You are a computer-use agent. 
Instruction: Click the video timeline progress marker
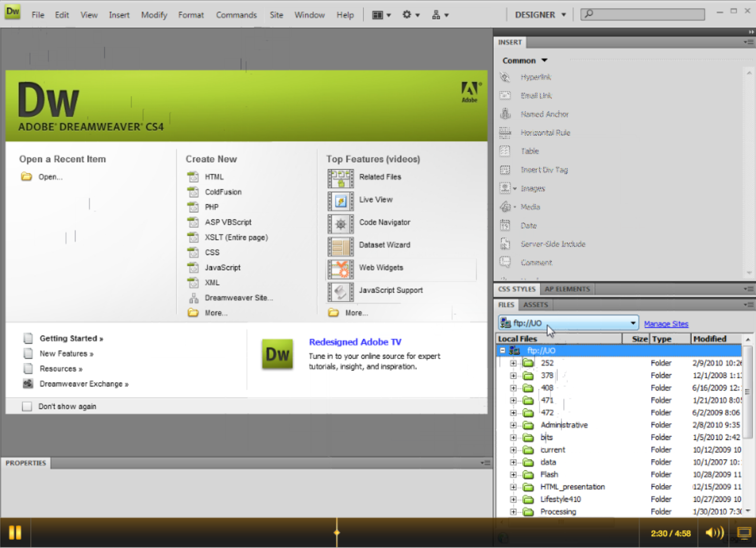coord(337,532)
